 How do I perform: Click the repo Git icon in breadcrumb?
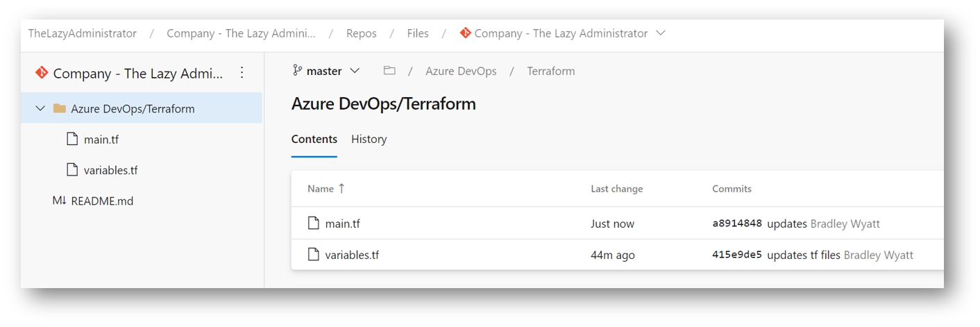click(x=465, y=33)
